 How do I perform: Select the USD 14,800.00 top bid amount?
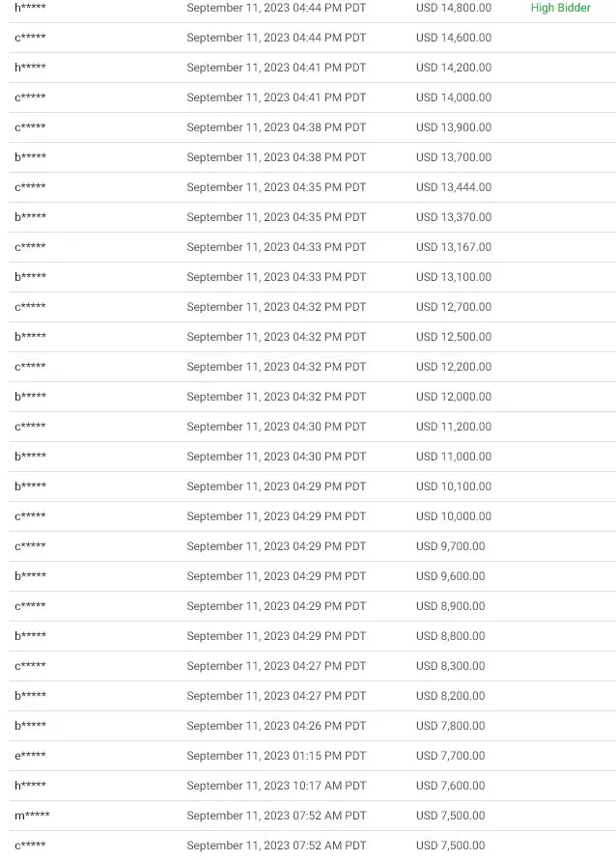(454, 8)
